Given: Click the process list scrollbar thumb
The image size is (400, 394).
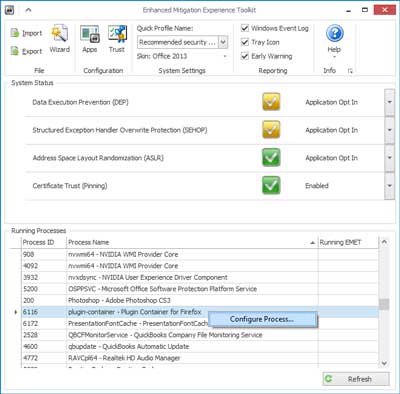Looking at the screenshot, I should pos(384,304).
